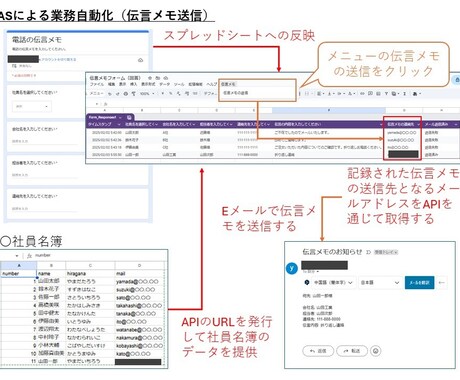Click the table view icon beside Form_Response1
460x380 pixels.
point(129,117)
